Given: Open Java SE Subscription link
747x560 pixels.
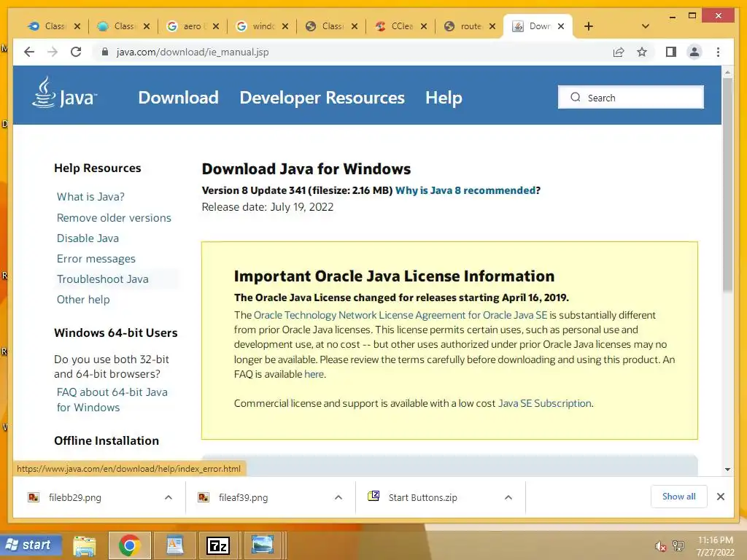Looking at the screenshot, I should (x=544, y=403).
